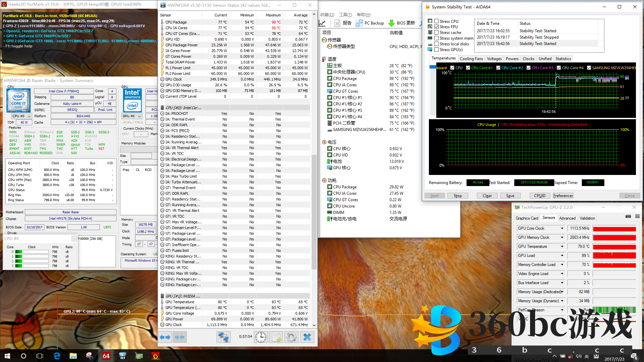Screen dimensions: 644x362
Task: Click the Preferences button
Action: (x=563, y=196)
